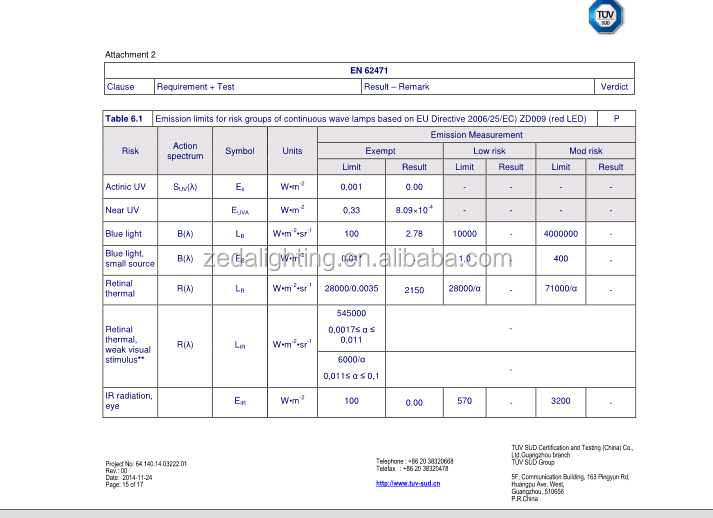Click the 'Date: 2014-11-24' footer text
This screenshot has width=713, height=518.
pyautogui.click(x=129, y=478)
